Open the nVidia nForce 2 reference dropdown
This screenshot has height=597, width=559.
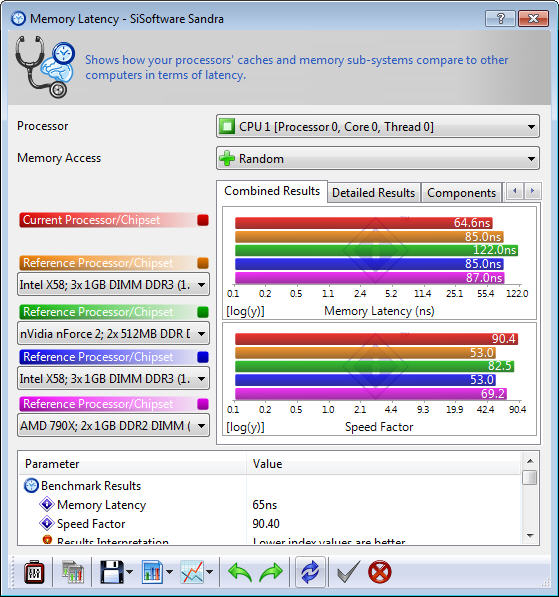coord(113,334)
